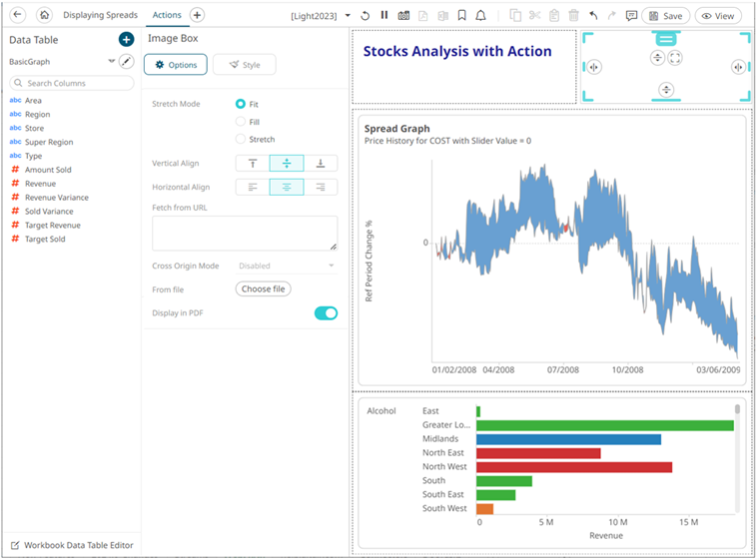Click the Search Columns field

pos(70,83)
